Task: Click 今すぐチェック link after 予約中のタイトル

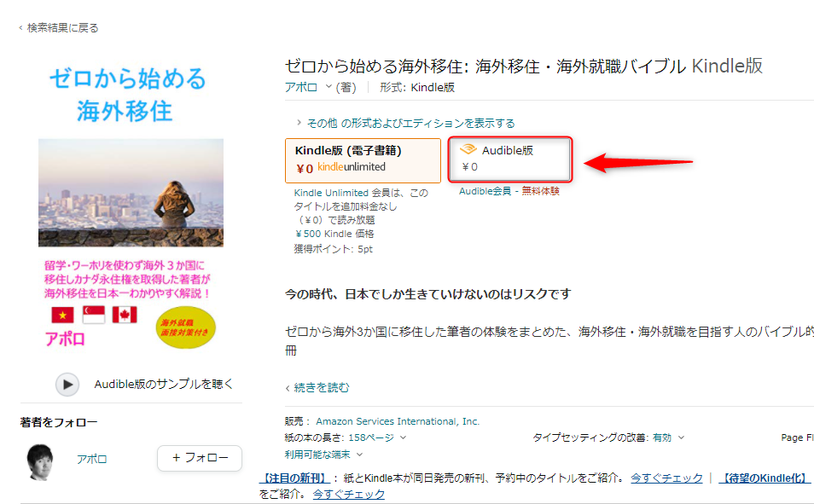Action: 666,478
